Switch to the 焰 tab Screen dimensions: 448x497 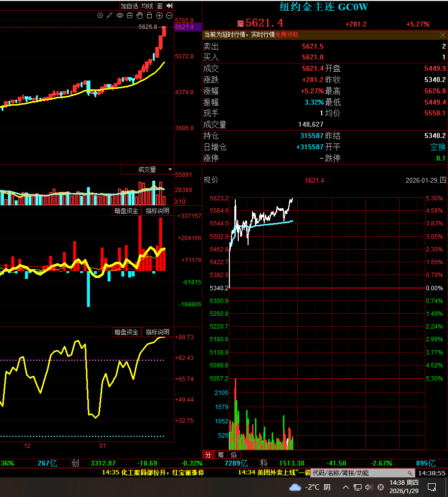click(234, 455)
